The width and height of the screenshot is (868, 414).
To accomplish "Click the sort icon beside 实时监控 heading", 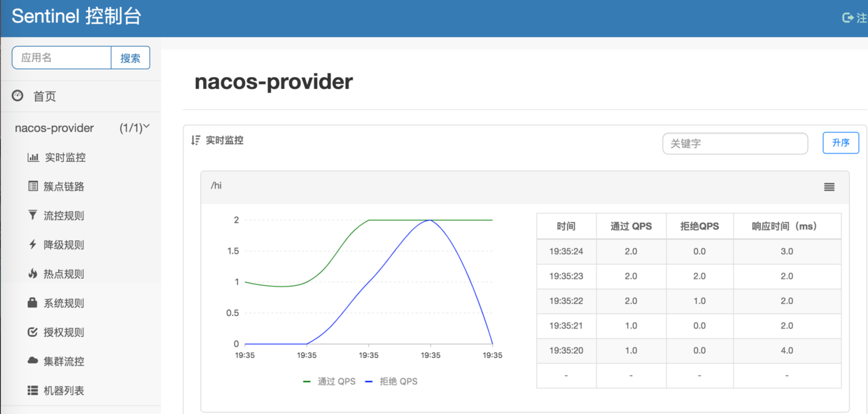I will click(x=196, y=140).
